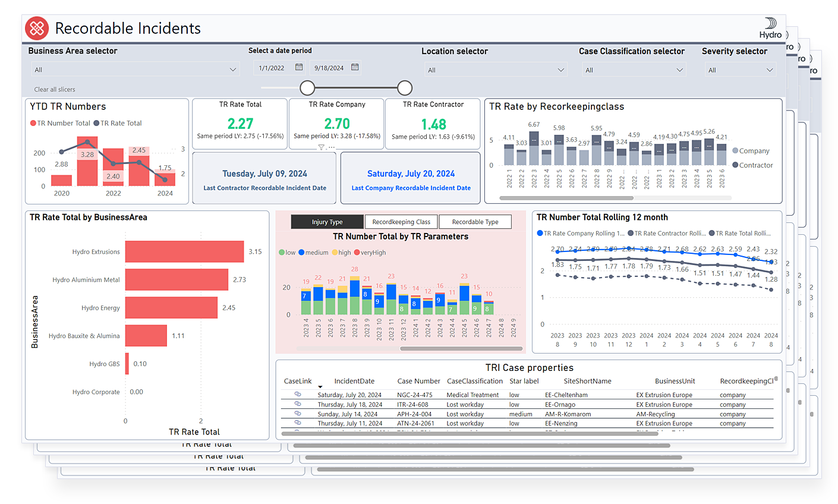Viewport: 838px width, 504px height.
Task: Click TR Rate Total Rolling legend marker
Action: pos(712,234)
